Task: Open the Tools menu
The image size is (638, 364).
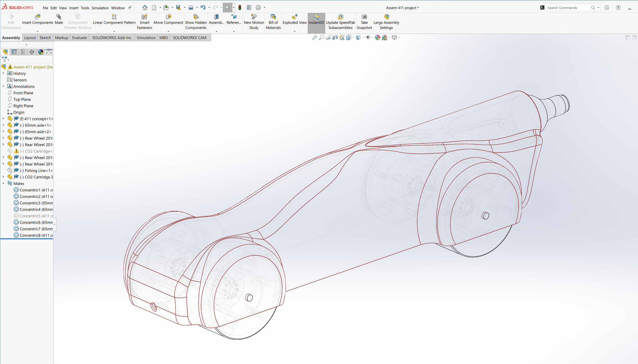Action: (85, 8)
